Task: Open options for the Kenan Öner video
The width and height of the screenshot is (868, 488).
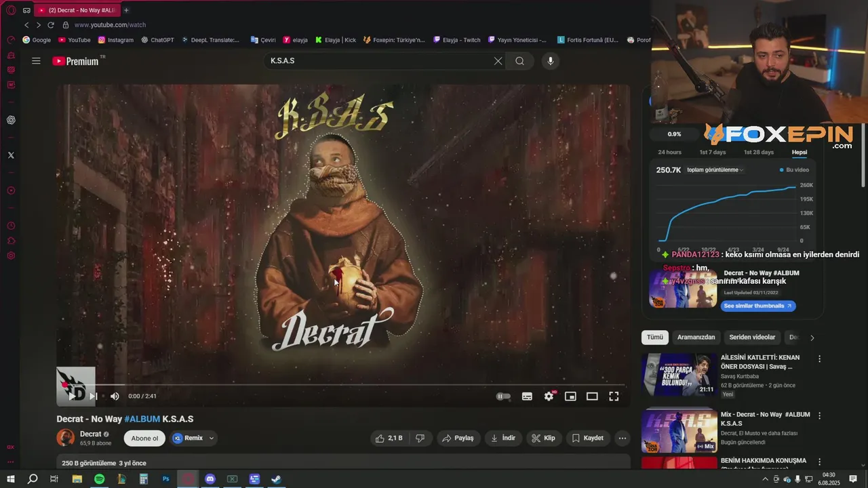Action: [x=819, y=359]
